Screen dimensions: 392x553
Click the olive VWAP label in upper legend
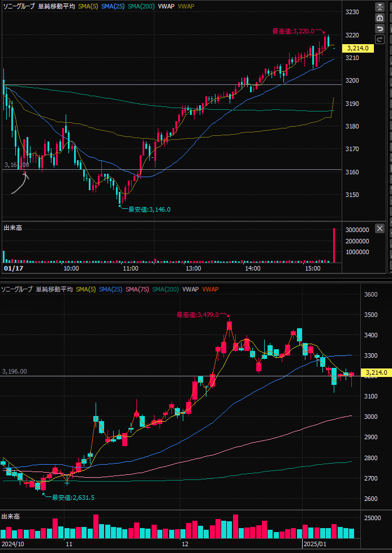[186, 6]
